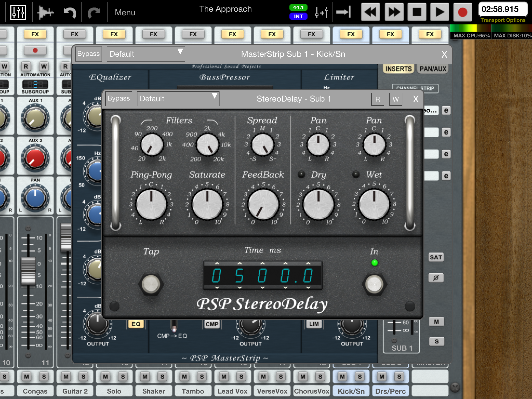Click the Congas SUBGROUP display
Viewport: 532px width, 399px height.
click(35, 85)
